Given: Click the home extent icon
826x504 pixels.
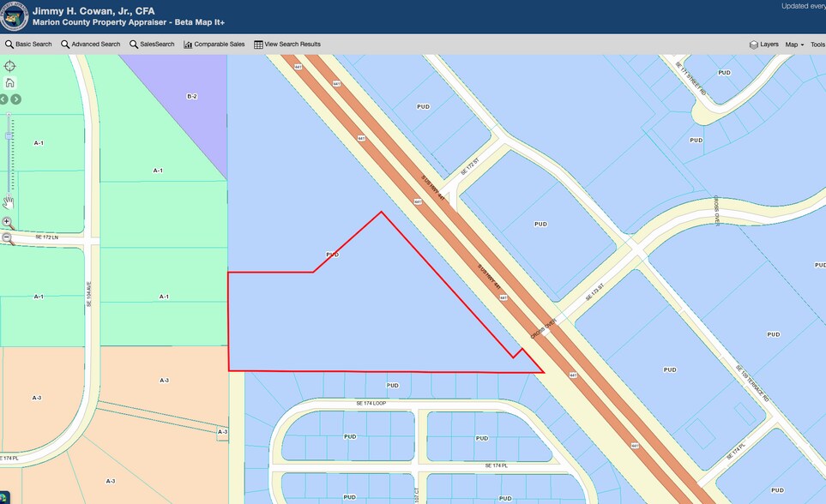Looking at the screenshot, I should 9,83.
